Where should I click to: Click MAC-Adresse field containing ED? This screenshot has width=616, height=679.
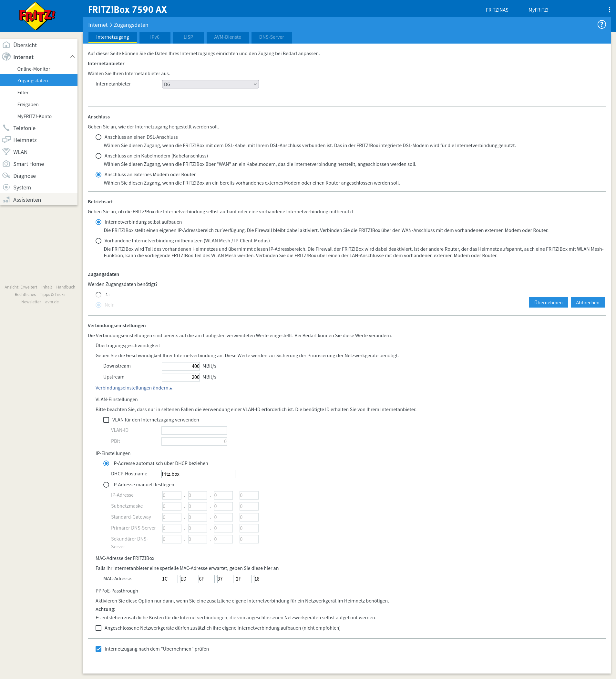pos(188,579)
